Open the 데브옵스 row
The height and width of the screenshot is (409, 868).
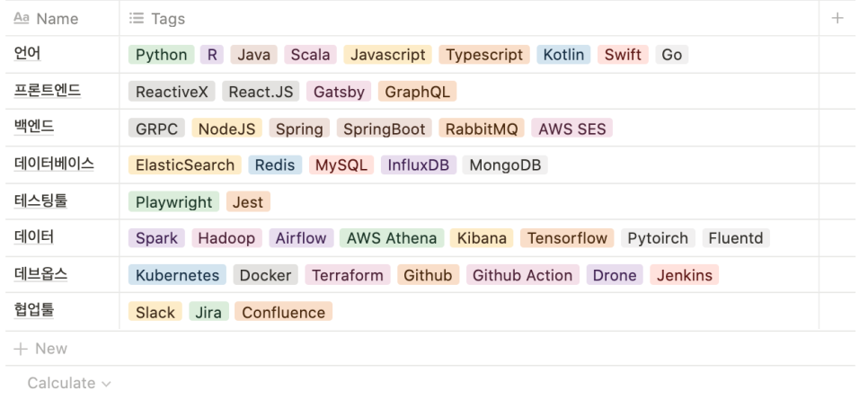[x=41, y=274]
